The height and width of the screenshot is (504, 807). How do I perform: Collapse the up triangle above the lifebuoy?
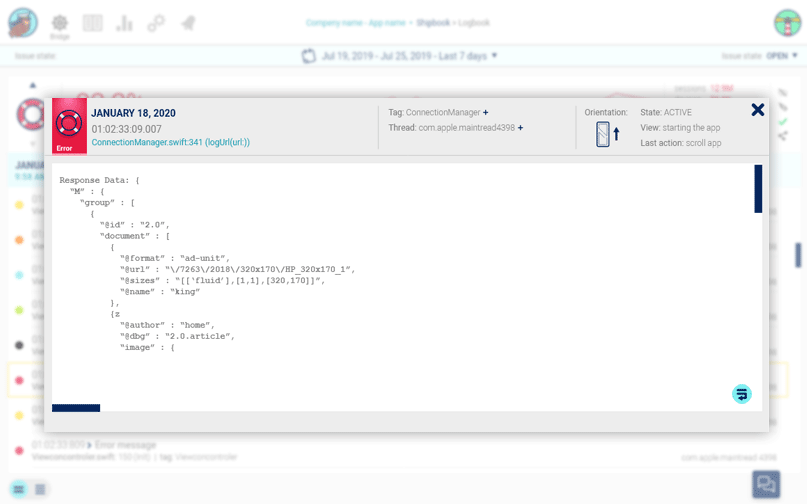(x=33, y=85)
